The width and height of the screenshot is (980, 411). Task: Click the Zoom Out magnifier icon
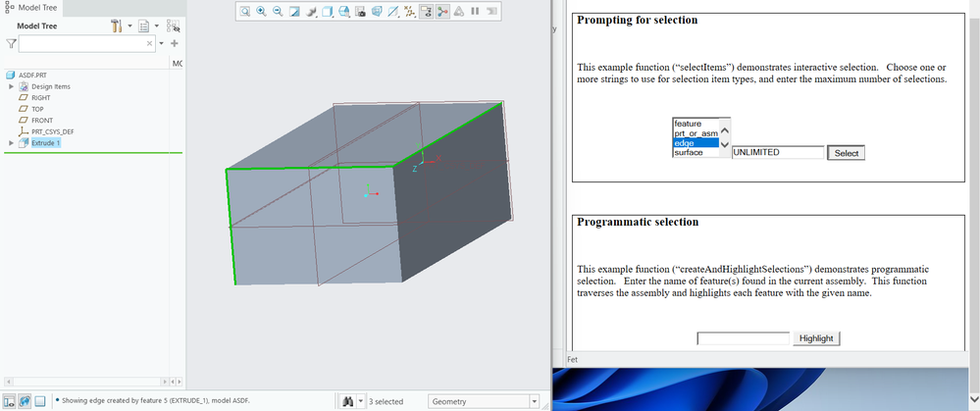click(278, 12)
